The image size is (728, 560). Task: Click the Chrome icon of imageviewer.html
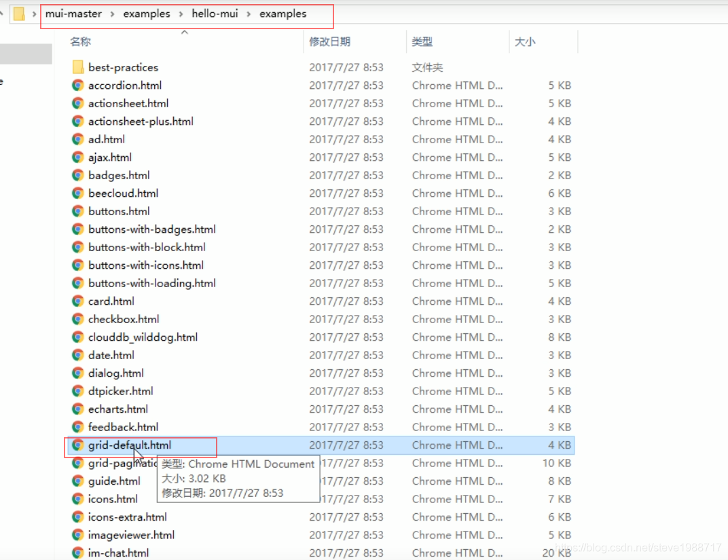click(78, 535)
